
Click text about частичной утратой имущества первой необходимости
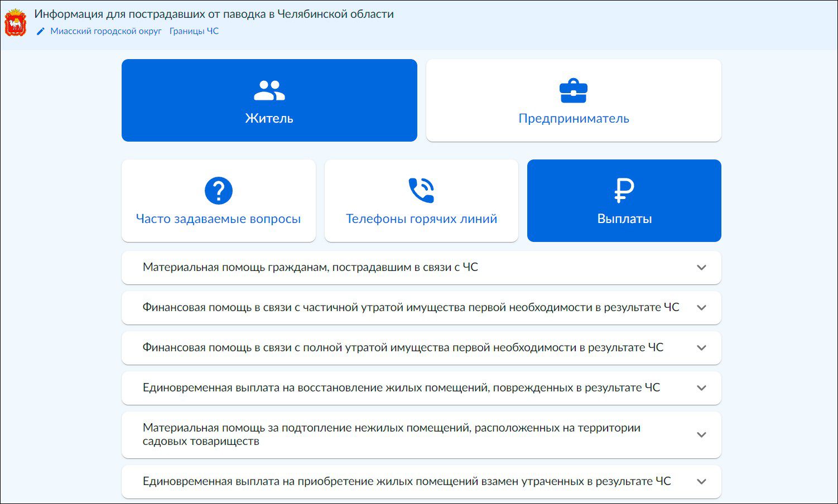pyautogui.click(x=411, y=307)
